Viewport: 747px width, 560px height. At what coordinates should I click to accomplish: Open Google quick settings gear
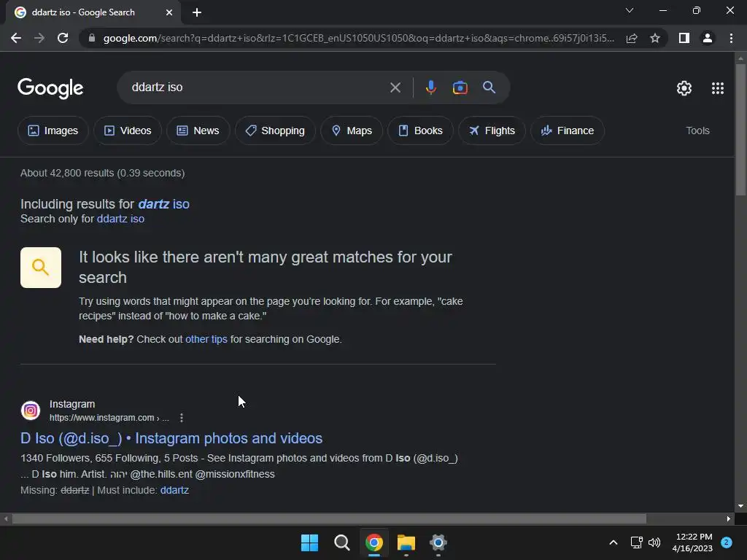point(684,88)
